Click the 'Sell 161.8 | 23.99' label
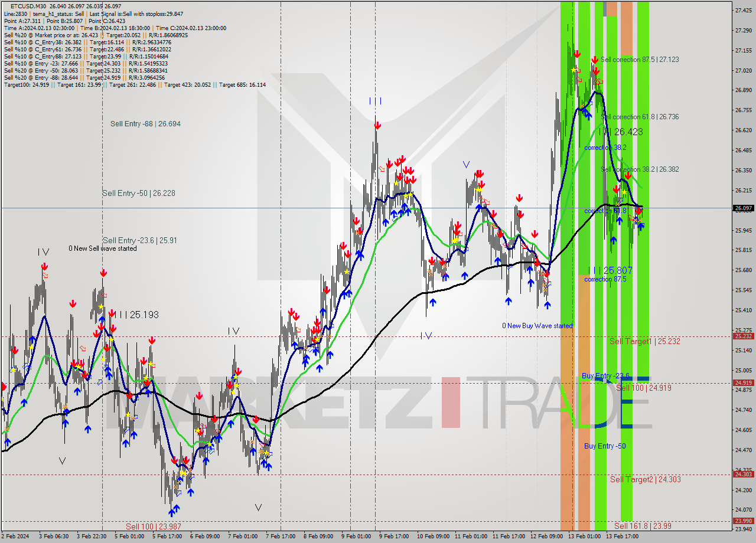 (643, 525)
